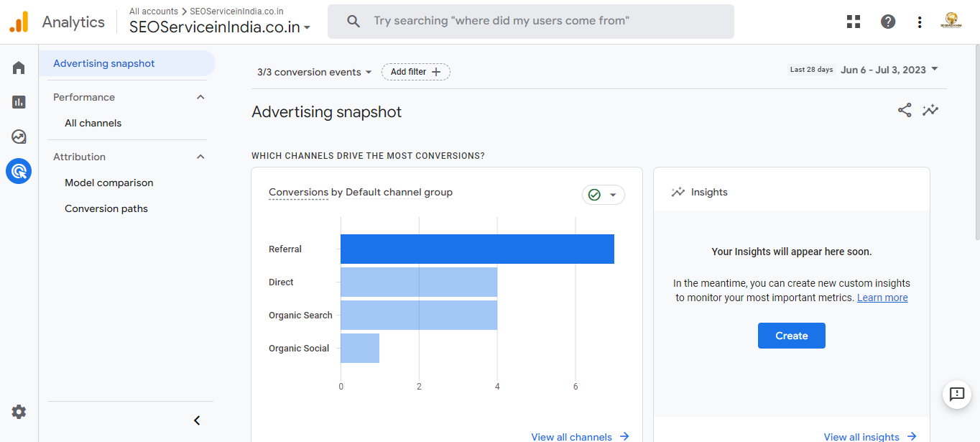Select Model comparison in the menu
Viewport: 980px width, 442px height.
108,183
